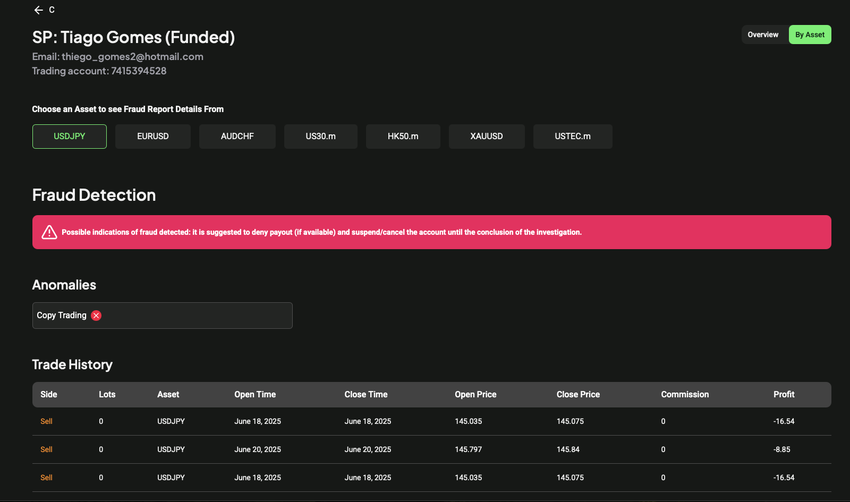850x502 pixels.
Task: Click the red X icon beside Copy Trading
Action: [x=96, y=315]
